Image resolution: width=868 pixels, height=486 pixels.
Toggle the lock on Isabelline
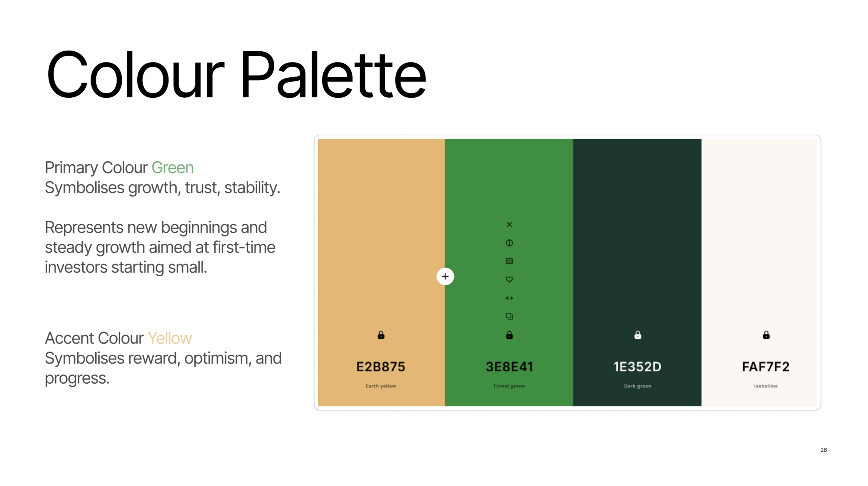(766, 335)
